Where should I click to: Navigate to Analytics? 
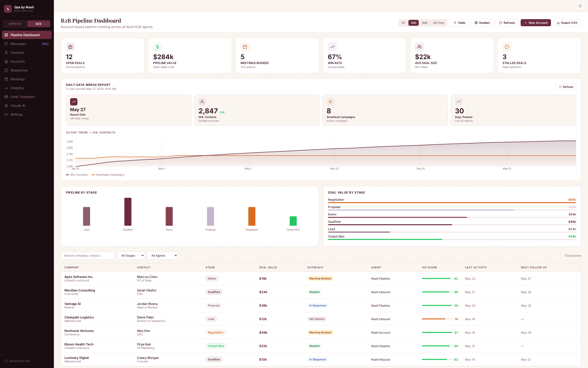27,88
